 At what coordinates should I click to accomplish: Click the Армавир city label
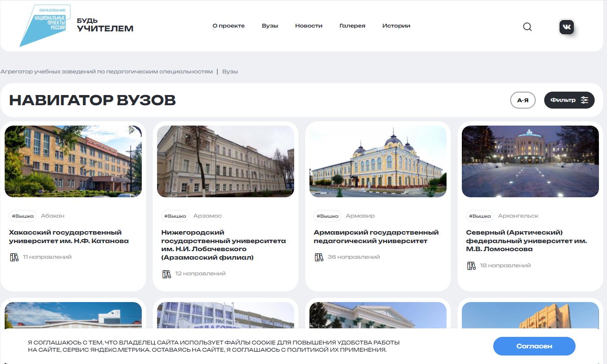pos(360,216)
